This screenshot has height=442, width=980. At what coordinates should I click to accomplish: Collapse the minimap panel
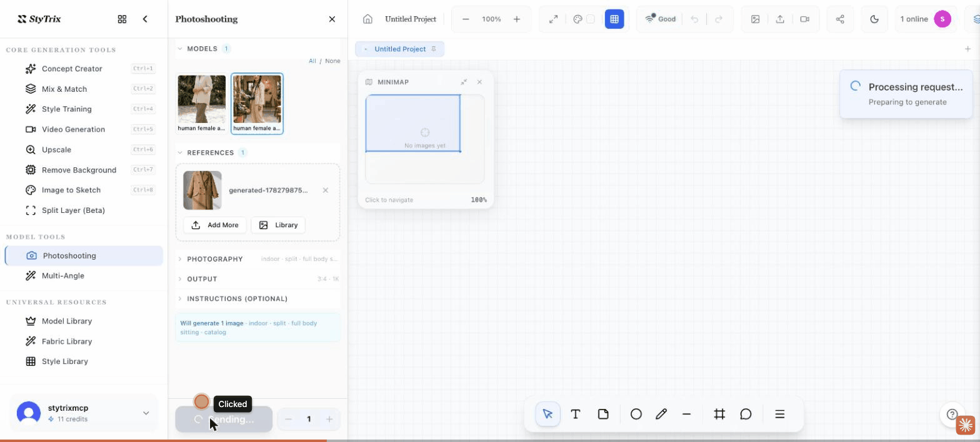(x=464, y=82)
